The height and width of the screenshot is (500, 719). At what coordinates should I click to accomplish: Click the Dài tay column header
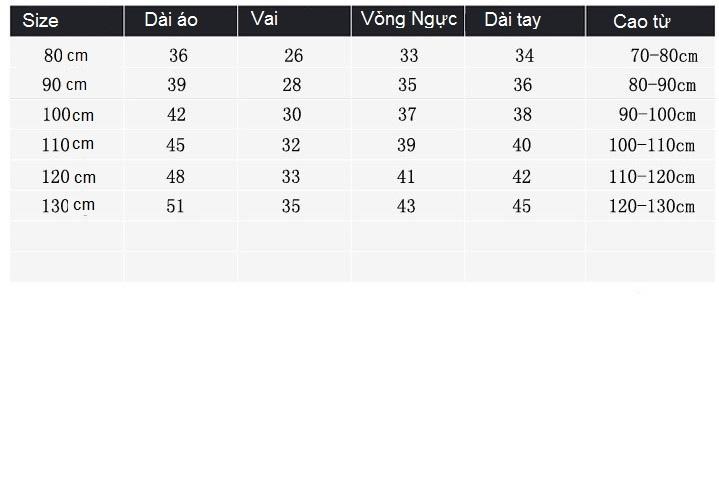coord(525,21)
